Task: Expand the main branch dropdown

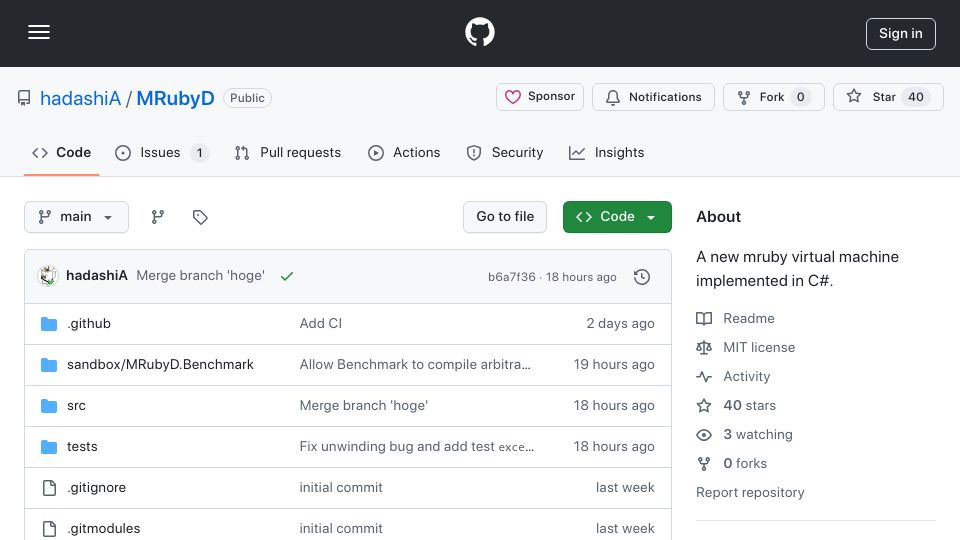Action: (x=77, y=217)
